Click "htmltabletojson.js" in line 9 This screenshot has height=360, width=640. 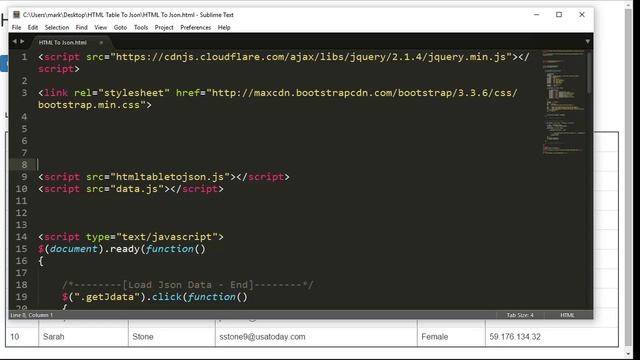point(170,177)
